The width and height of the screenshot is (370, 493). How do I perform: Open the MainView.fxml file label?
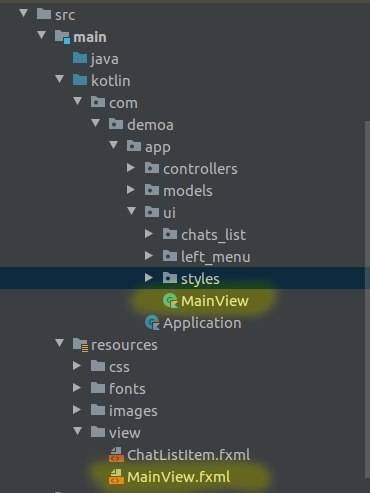[x=179, y=477]
